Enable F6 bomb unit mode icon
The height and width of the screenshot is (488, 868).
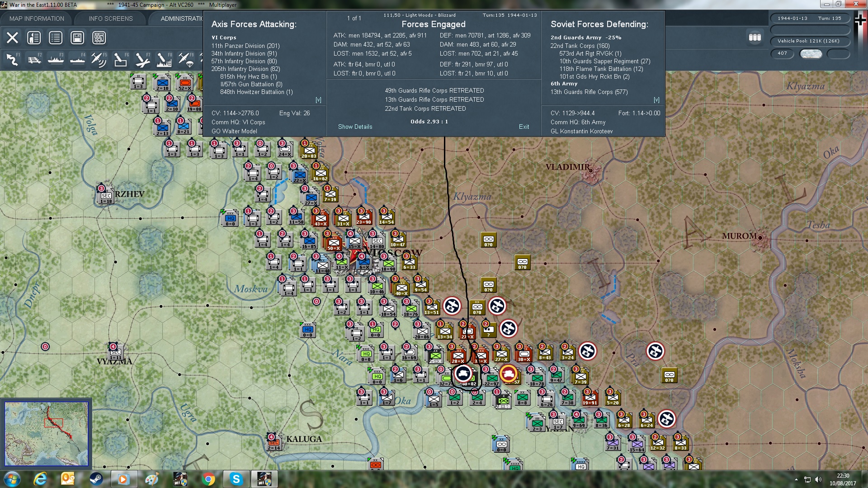pos(121,59)
